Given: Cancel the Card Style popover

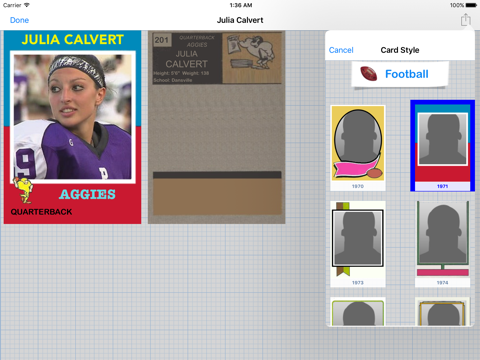Looking at the screenshot, I should coord(341,50).
